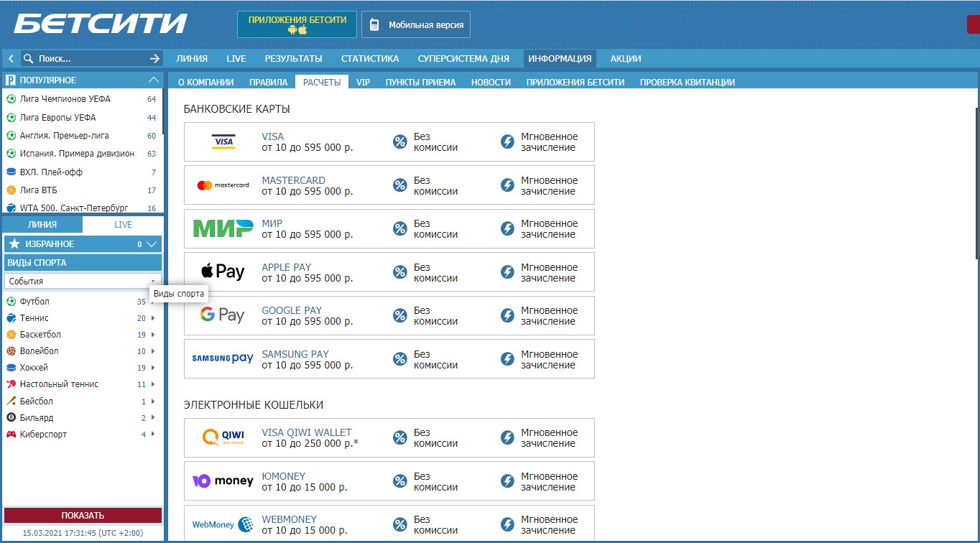Click the page vertical scrollbar
This screenshot has width=980, height=543.
pyautogui.click(x=976, y=183)
